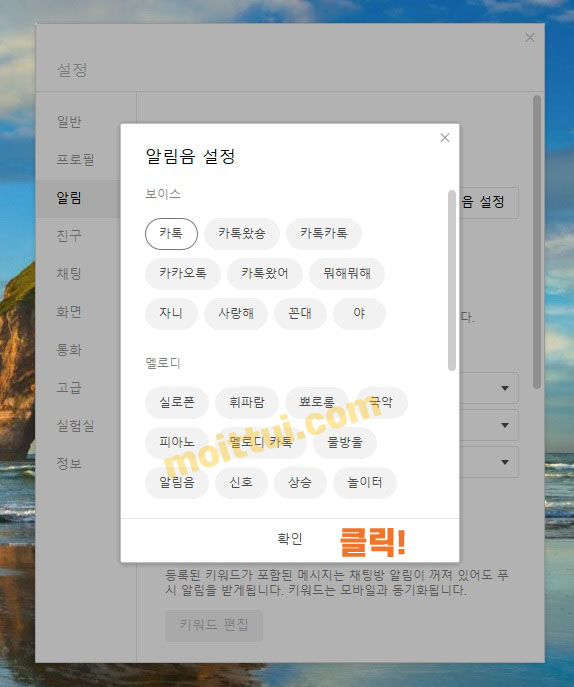The image size is (574, 687).
Task: Pick the 카톡카톡 alert sound
Action: [323, 234]
